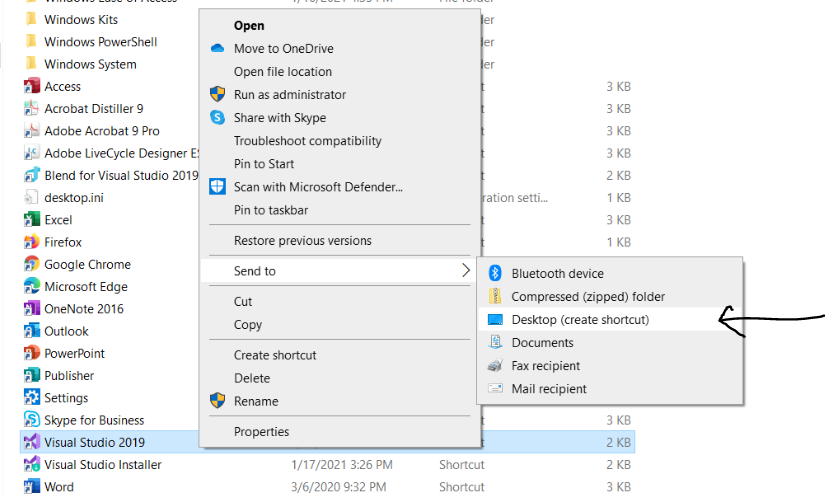This screenshot has width=825, height=502.
Task: Select the Microsoft Edge file name
Action: [86, 287]
